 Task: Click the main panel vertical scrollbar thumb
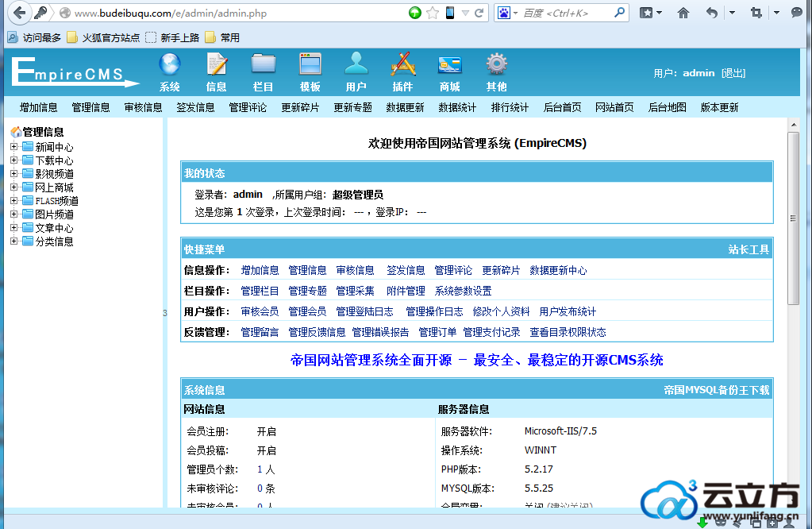tap(794, 218)
